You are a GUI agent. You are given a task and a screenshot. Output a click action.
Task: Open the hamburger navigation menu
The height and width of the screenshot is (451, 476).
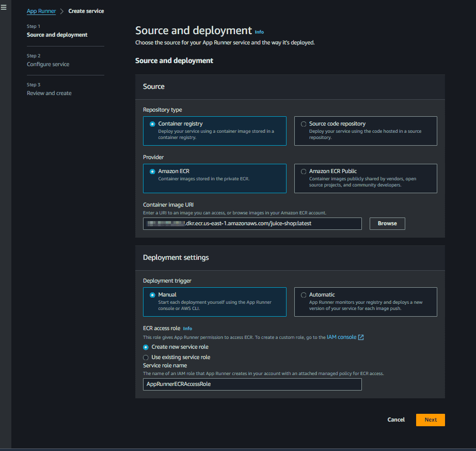point(4,7)
